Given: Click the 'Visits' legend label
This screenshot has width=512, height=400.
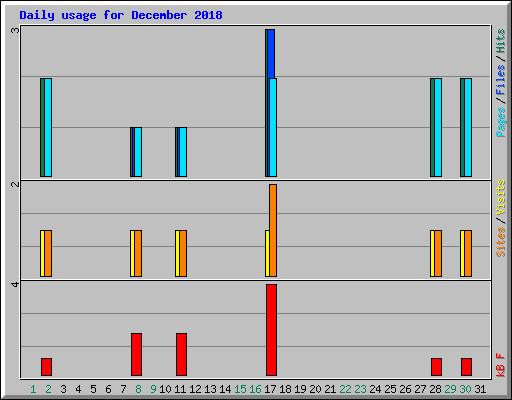Looking at the screenshot, I should pos(500,197).
